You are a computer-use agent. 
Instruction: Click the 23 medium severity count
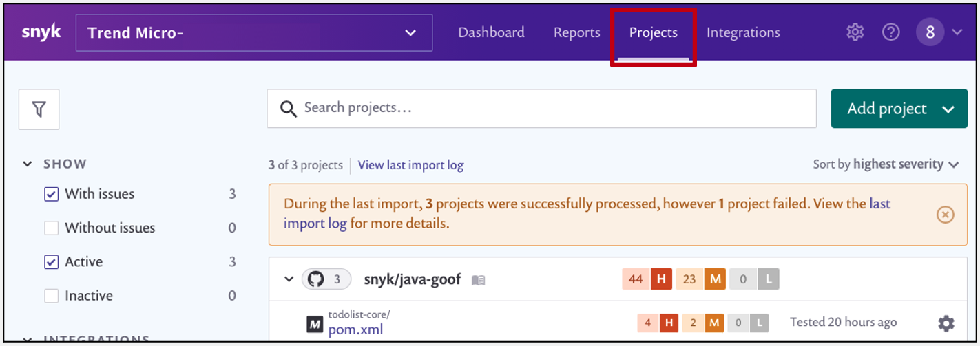click(x=690, y=279)
